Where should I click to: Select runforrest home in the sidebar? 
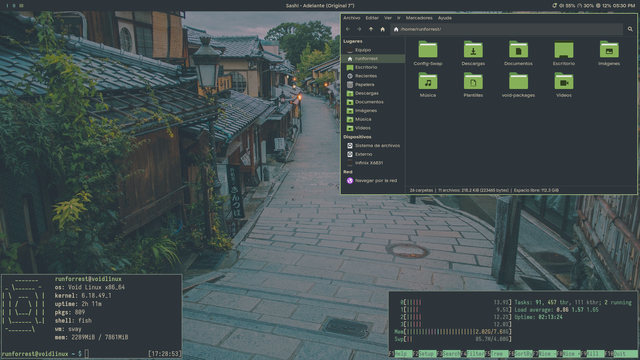373,59
